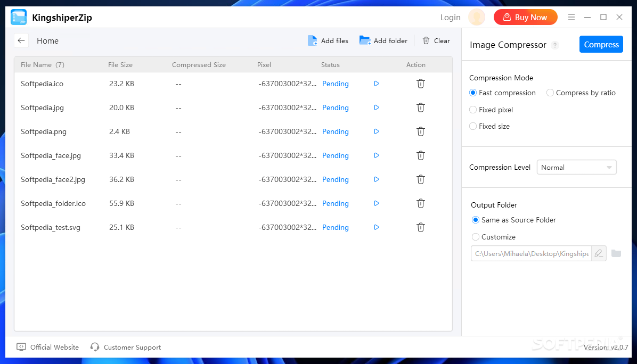
Task: Click the Compressed Size column header
Action: point(199,64)
